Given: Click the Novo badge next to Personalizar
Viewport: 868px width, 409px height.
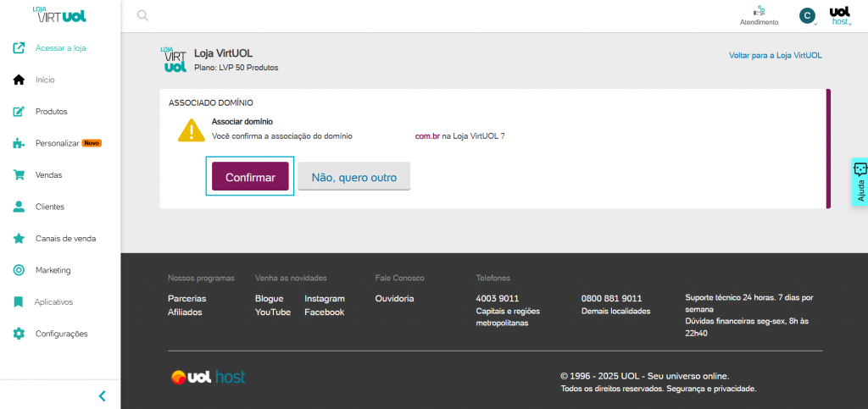Looking at the screenshot, I should pyautogui.click(x=92, y=143).
